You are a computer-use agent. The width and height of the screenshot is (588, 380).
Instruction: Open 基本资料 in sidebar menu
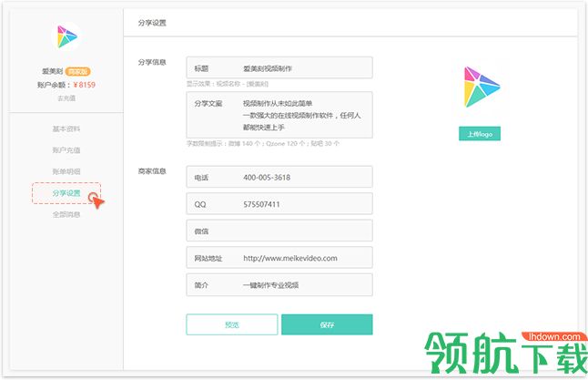pyautogui.click(x=66, y=128)
